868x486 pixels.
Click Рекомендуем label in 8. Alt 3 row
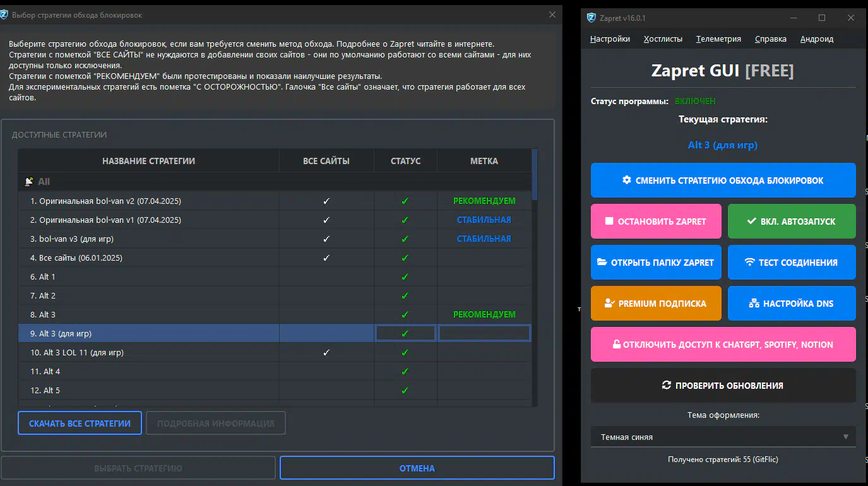(484, 314)
